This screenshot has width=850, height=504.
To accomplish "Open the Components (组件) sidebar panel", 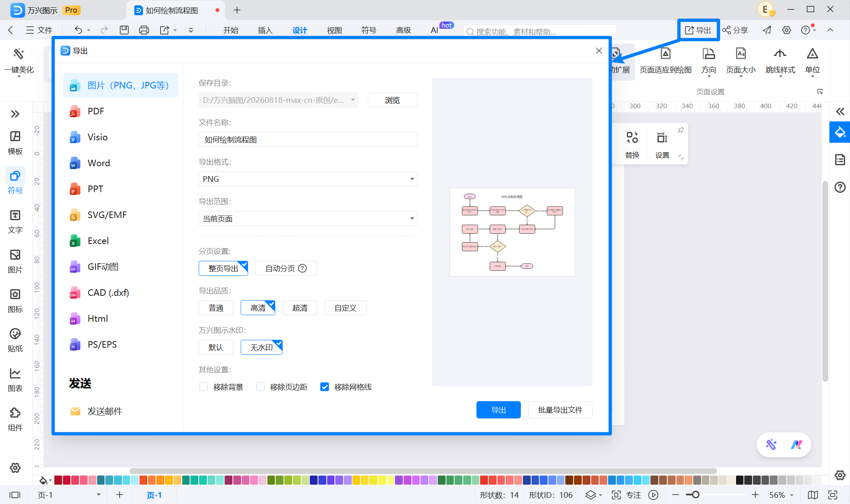I will click(15, 419).
